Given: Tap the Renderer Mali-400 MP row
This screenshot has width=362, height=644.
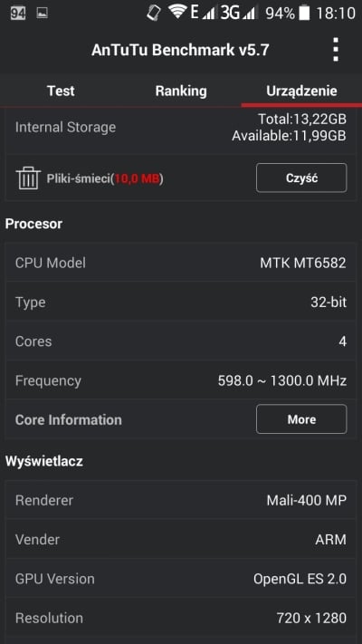Looking at the screenshot, I should point(181,500).
